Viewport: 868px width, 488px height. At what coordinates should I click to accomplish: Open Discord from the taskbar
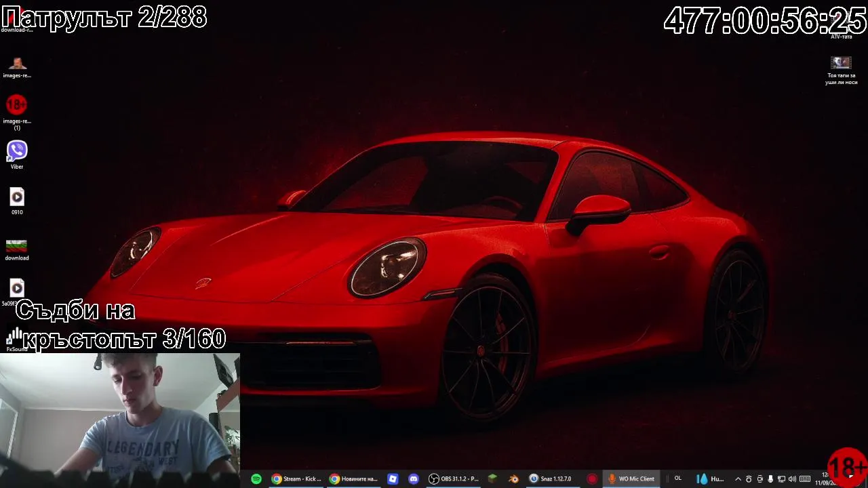pyautogui.click(x=414, y=479)
